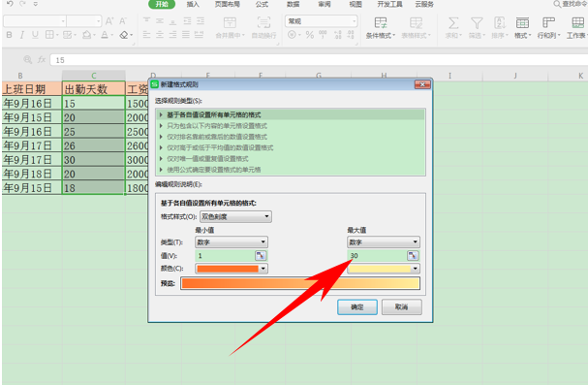Viewport: 588px width, 385px height.
Task: Toggle underline formatting
Action: [35, 35]
